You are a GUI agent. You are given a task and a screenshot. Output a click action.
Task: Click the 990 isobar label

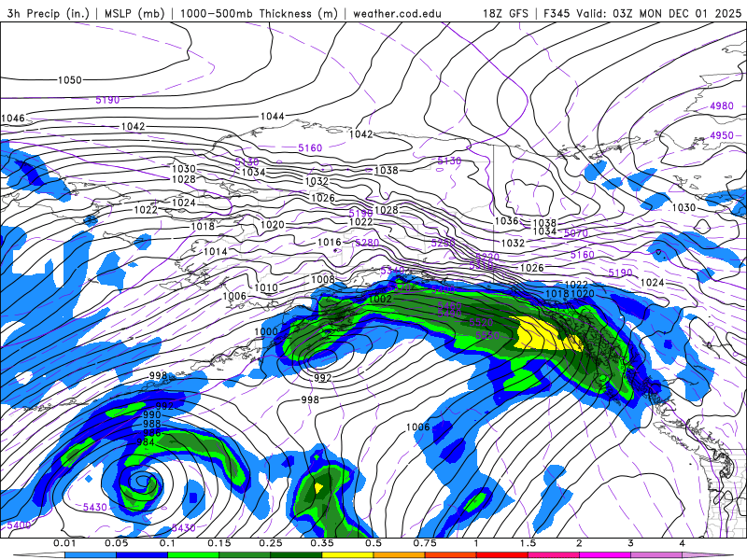point(152,414)
